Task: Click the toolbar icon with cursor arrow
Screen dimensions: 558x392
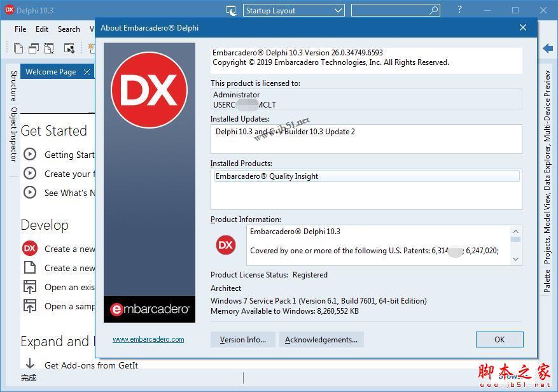Action: pos(69,48)
